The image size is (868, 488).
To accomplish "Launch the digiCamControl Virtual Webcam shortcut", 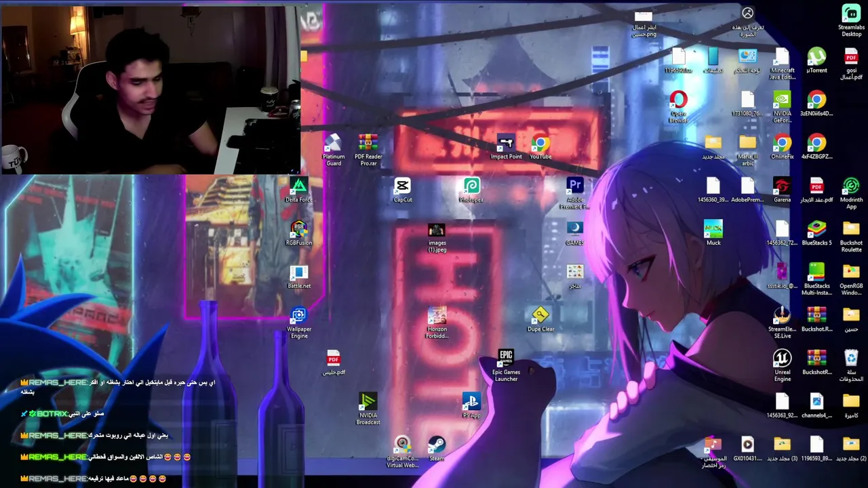I will [x=402, y=453].
